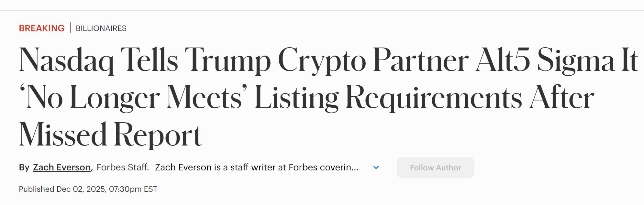The height and width of the screenshot is (205, 644).
Task: Click the word "After" in the headline
Action: [561, 98]
